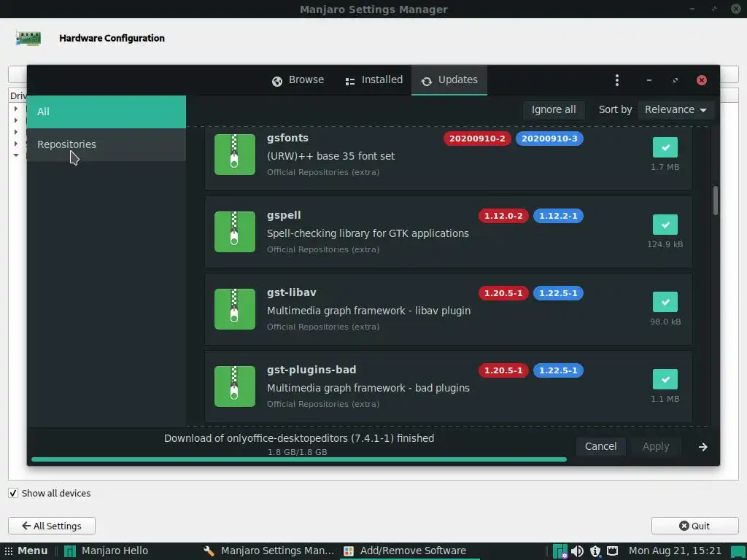The height and width of the screenshot is (560, 747).
Task: Expand the second driver tree row
Action: pos(16,120)
